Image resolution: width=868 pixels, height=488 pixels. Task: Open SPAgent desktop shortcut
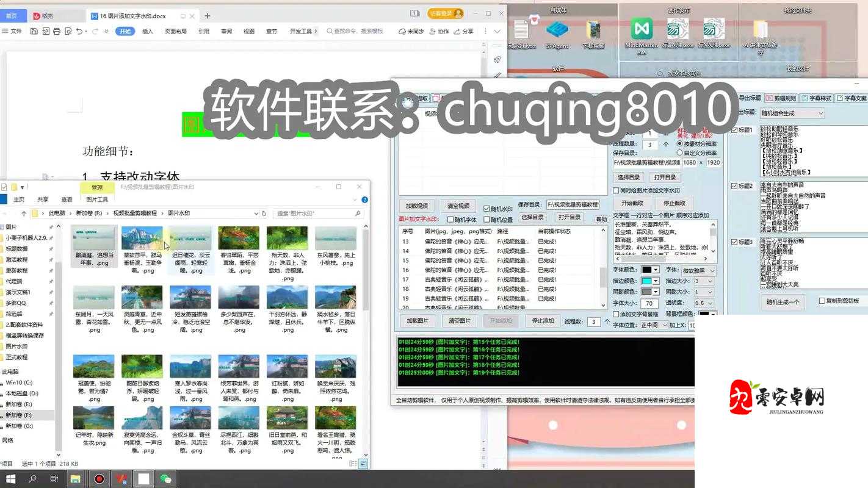point(557,34)
